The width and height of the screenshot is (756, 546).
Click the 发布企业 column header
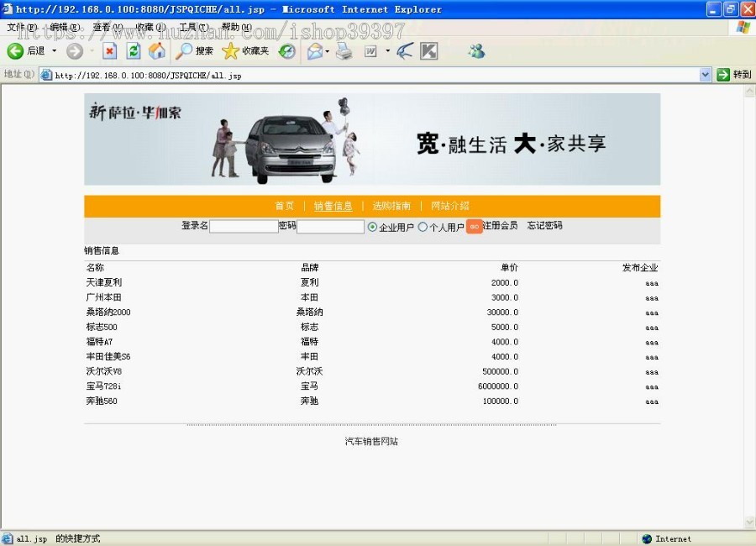pyautogui.click(x=640, y=268)
